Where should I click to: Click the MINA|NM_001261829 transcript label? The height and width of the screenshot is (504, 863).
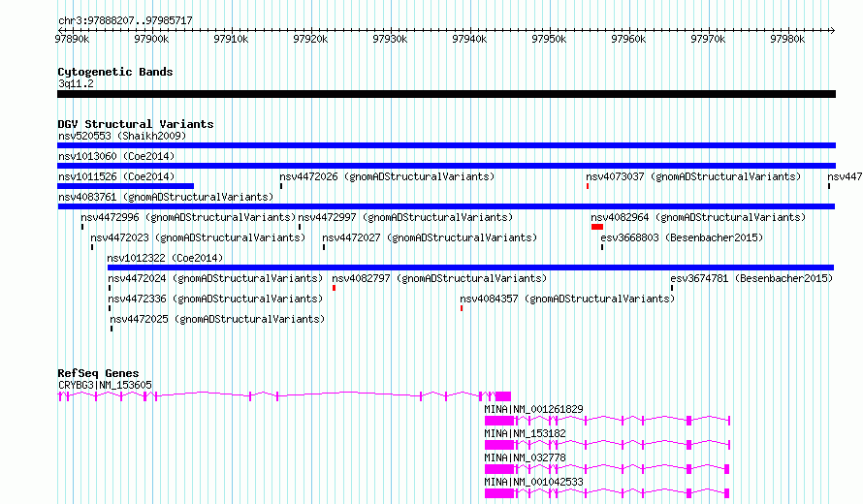pyautogui.click(x=533, y=409)
